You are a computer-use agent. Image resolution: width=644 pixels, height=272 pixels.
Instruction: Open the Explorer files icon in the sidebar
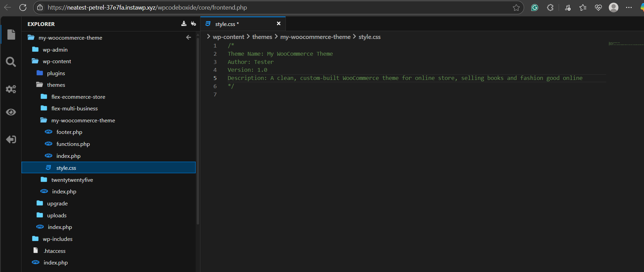11,35
